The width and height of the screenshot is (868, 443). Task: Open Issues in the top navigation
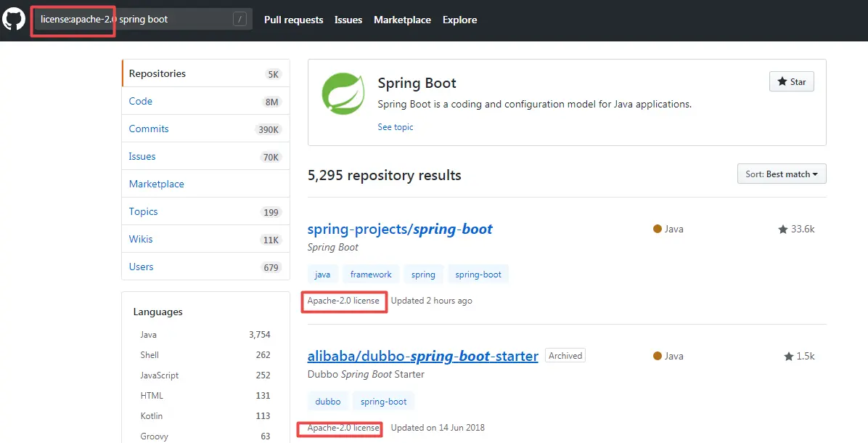tap(348, 20)
